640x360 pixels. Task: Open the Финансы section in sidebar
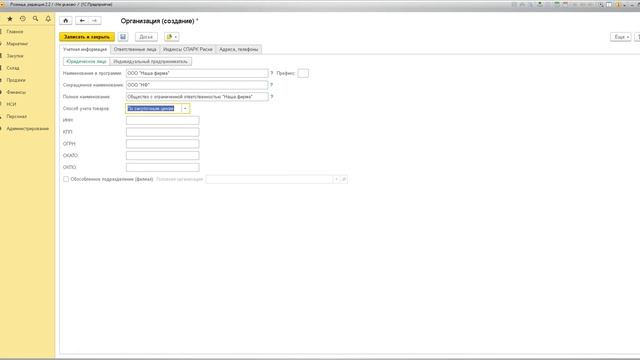coord(16,92)
